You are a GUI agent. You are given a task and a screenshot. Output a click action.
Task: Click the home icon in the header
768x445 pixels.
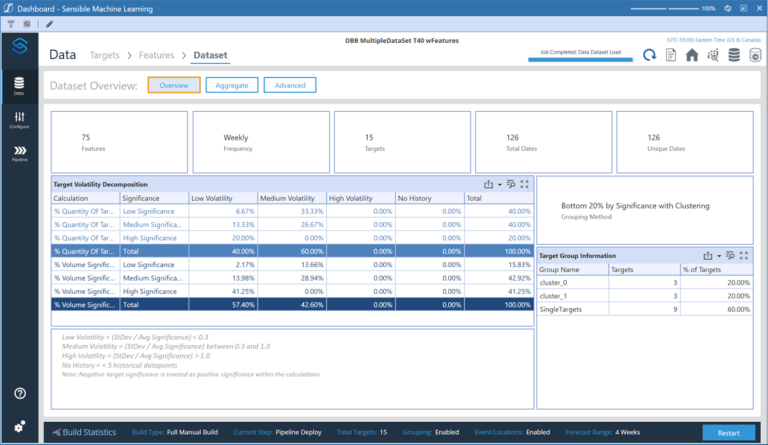pos(691,55)
